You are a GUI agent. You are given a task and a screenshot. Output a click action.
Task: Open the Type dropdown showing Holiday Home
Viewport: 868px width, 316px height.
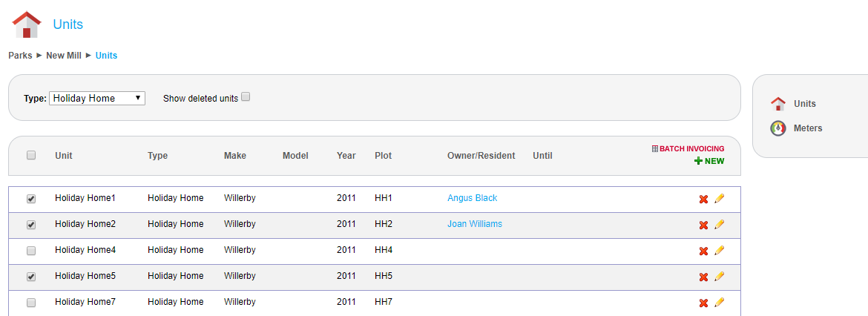point(97,98)
